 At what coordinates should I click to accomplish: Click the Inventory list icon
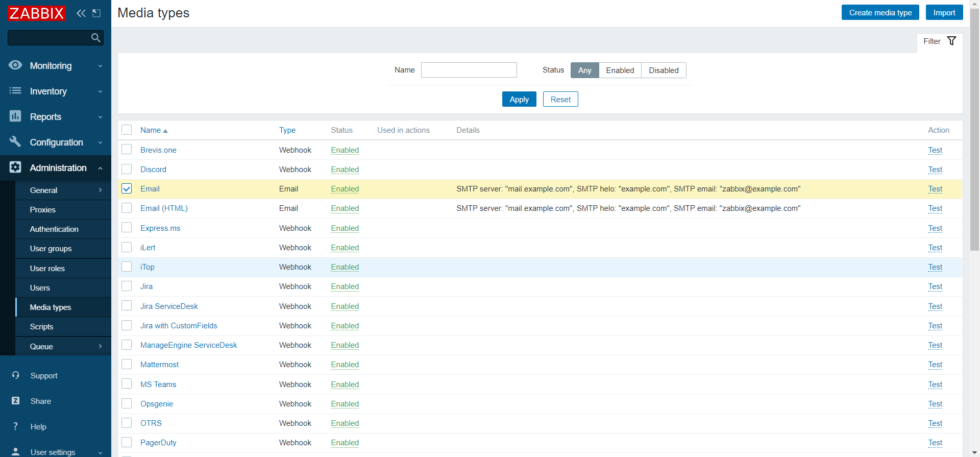pos(15,91)
